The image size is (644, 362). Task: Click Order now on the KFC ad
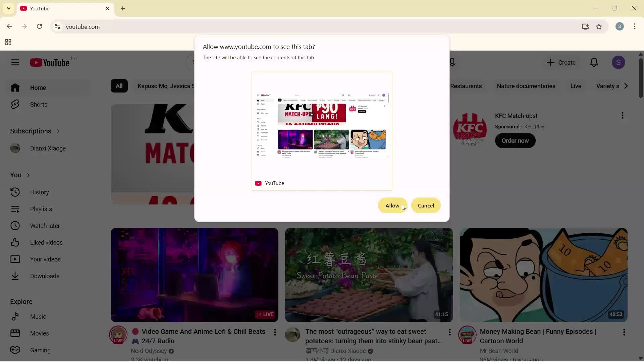515,141
